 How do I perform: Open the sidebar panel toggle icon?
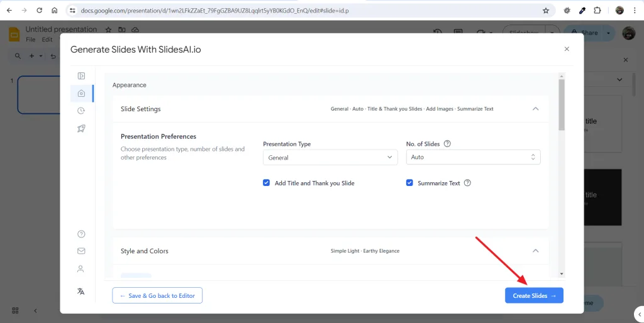click(81, 76)
